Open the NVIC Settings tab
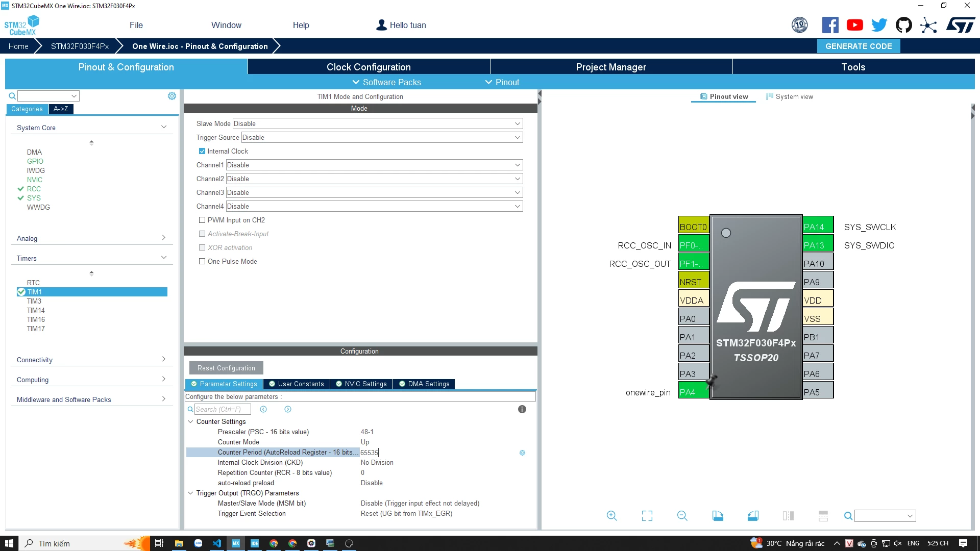The height and width of the screenshot is (551, 980). [361, 384]
